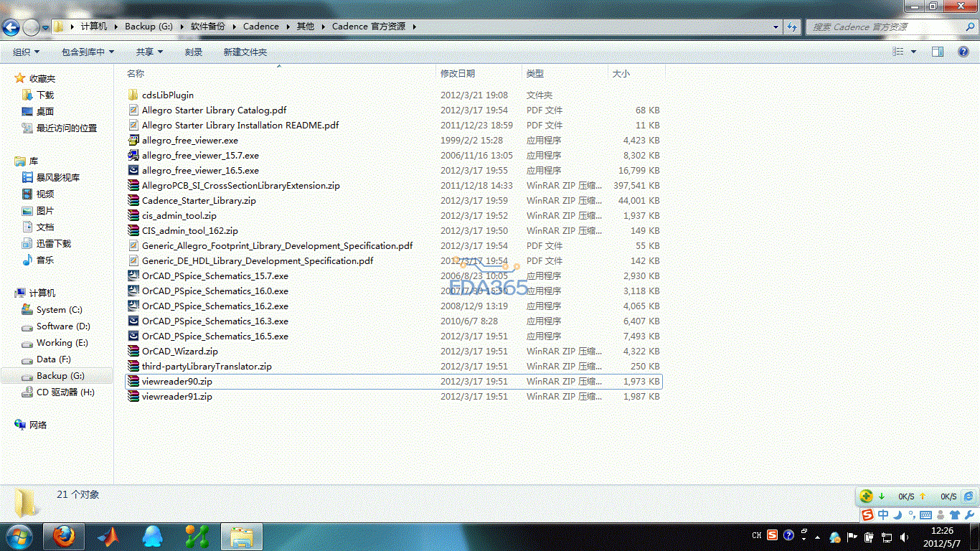Click the Forward navigation arrow button

(x=31, y=27)
